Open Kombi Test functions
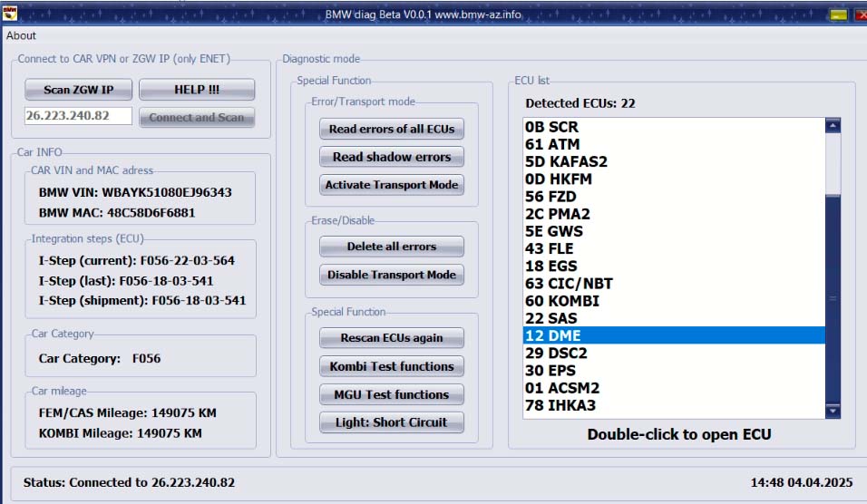867x504 pixels. pos(392,366)
